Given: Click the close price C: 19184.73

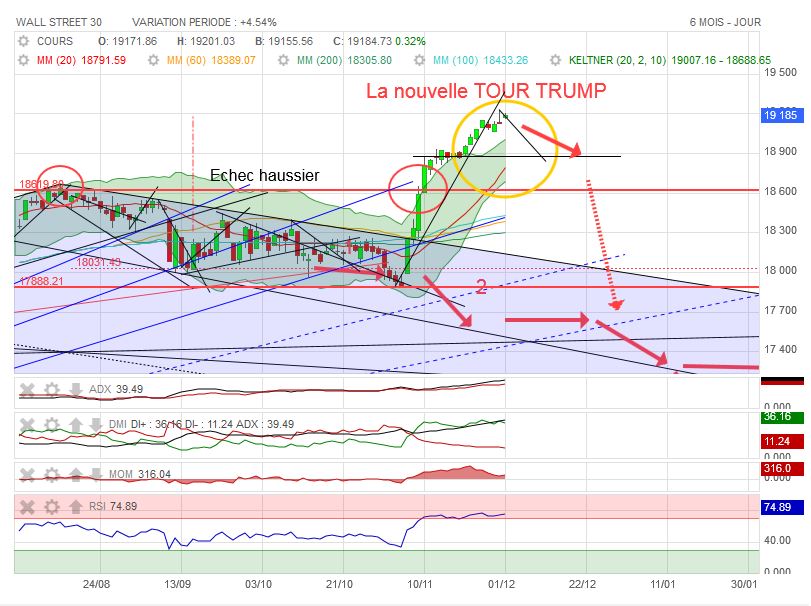Looking at the screenshot, I should pos(362,41).
